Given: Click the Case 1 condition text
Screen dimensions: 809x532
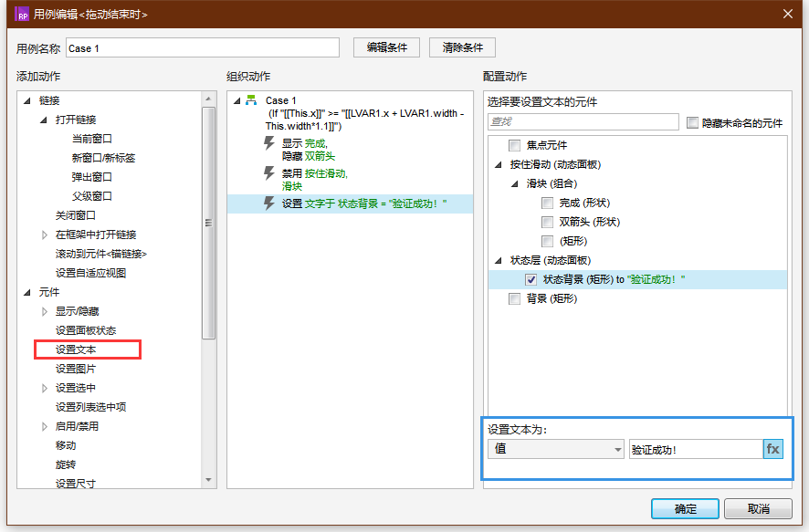Looking at the screenshot, I should (365, 120).
